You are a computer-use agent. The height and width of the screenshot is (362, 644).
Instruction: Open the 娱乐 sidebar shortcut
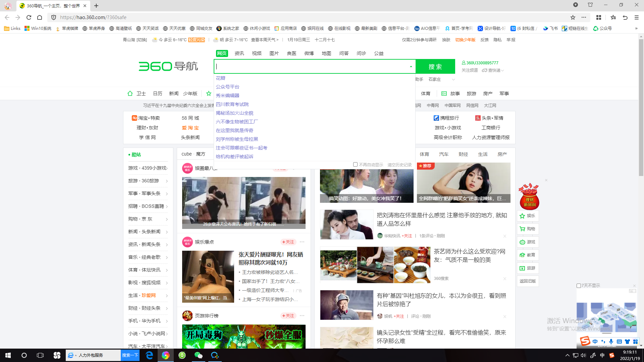(x=528, y=216)
